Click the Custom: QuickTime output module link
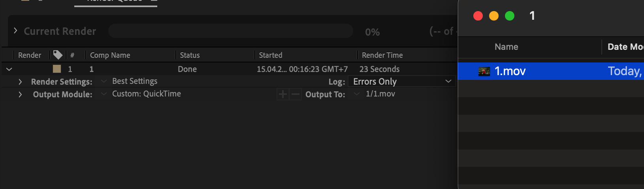This screenshot has height=189, width=644. tap(147, 94)
